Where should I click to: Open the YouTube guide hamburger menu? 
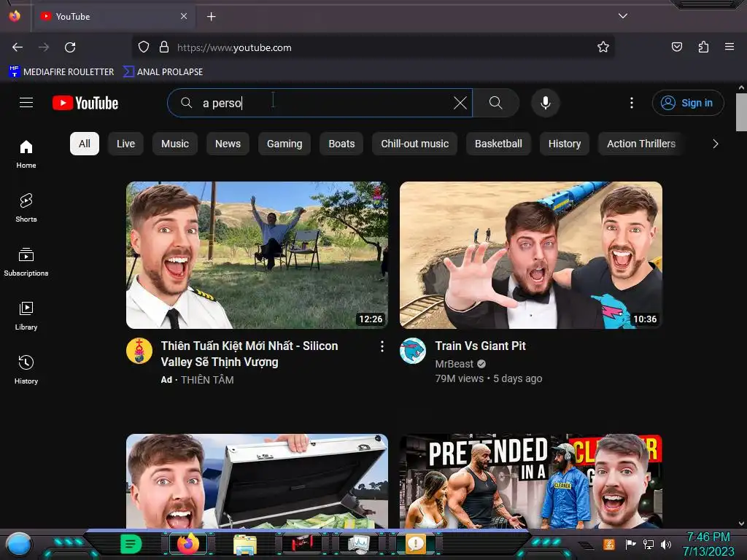coord(26,103)
